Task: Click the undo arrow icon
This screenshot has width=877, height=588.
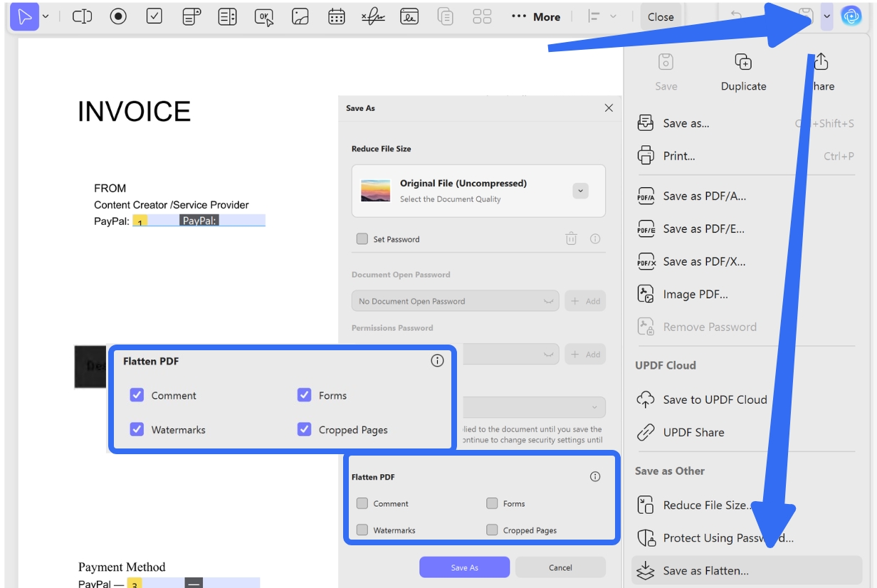Action: click(x=736, y=16)
